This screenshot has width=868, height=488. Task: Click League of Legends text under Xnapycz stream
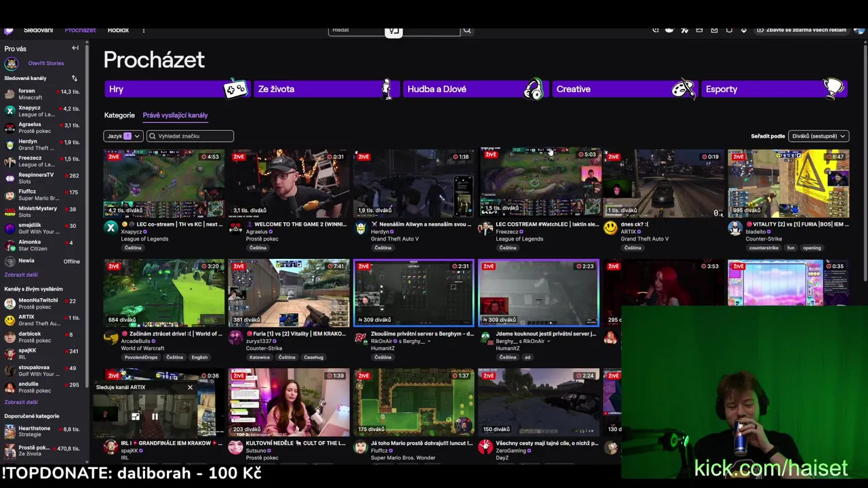[144, 239]
